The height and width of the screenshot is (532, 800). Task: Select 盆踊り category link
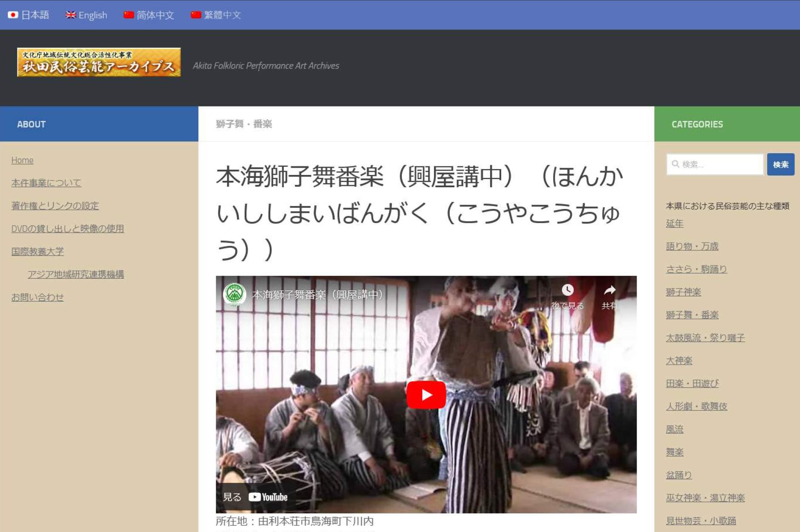click(x=679, y=475)
